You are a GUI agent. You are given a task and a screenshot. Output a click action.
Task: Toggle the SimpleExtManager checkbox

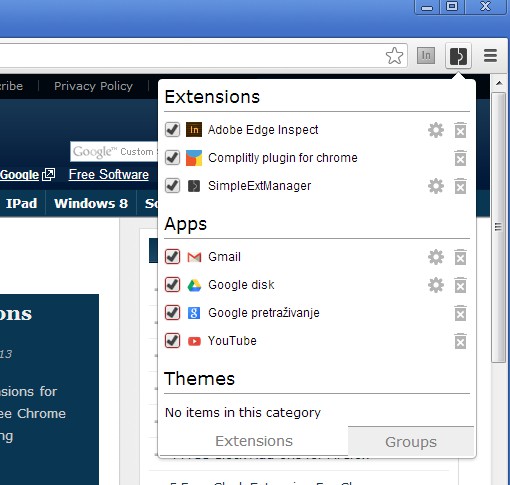click(x=172, y=185)
